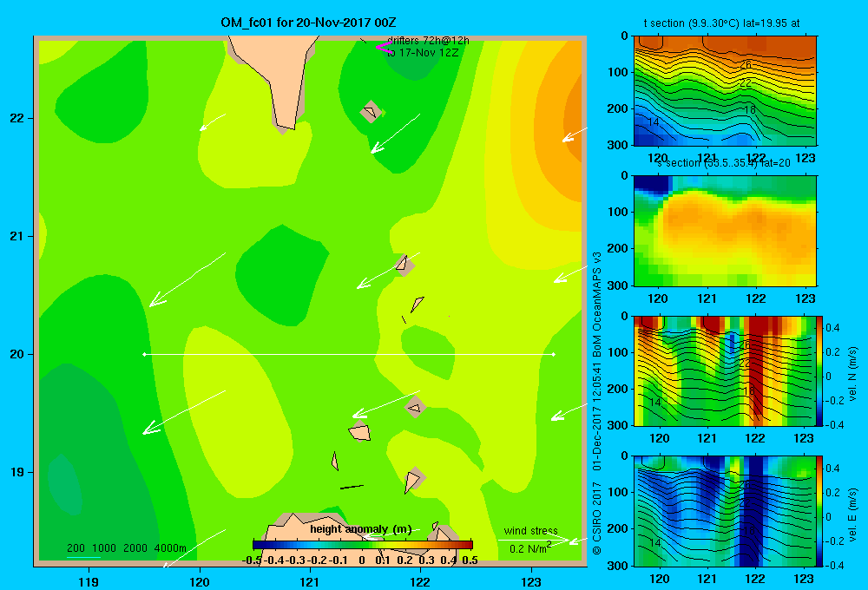Click the "drifters 72h@12h" label
The image size is (868, 590).
[x=428, y=41]
